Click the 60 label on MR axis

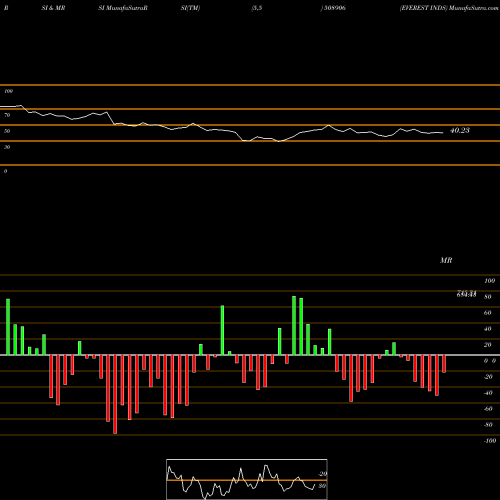(488, 313)
